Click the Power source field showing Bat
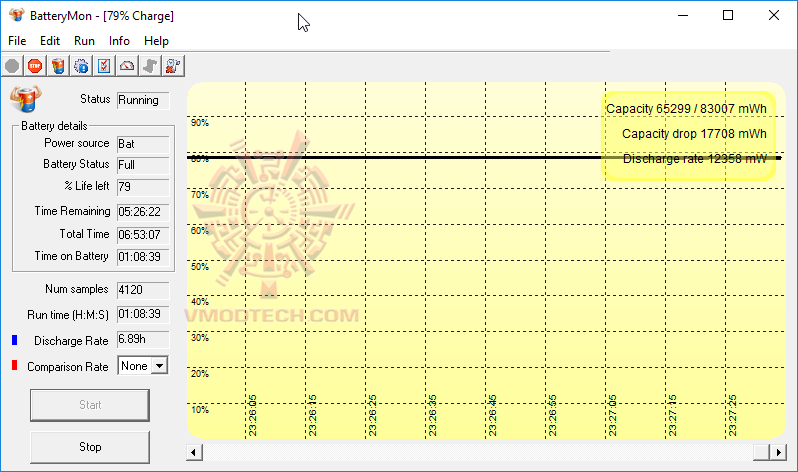Screen dimensions: 798x472 [x=143, y=144]
